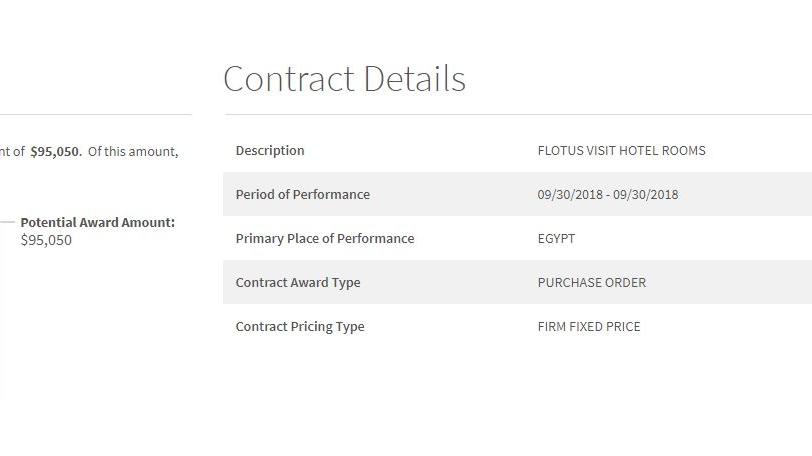Click the 09/30/2018 - 09/30/2018 date range
812x456 pixels.
click(607, 195)
